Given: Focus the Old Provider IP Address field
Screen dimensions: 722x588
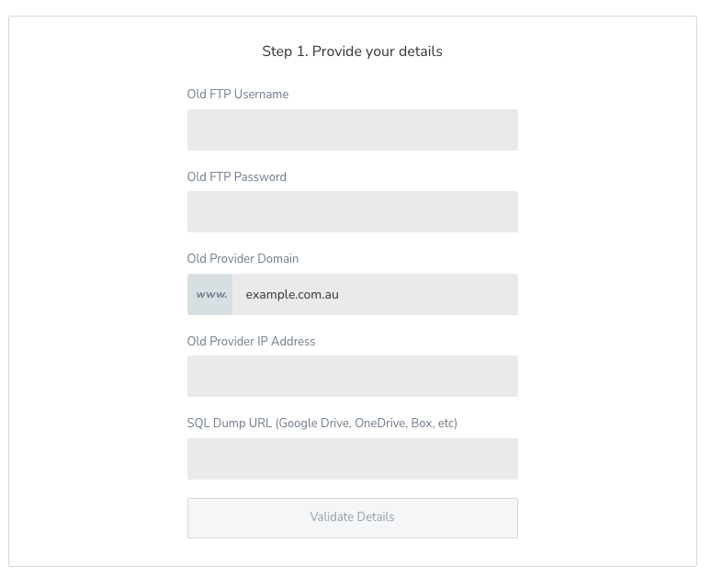Looking at the screenshot, I should (352, 376).
